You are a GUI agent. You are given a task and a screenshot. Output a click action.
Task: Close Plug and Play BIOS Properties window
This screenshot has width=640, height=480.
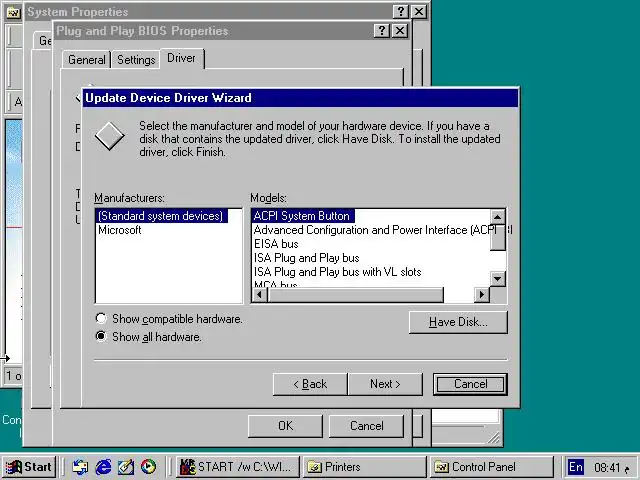(400, 31)
